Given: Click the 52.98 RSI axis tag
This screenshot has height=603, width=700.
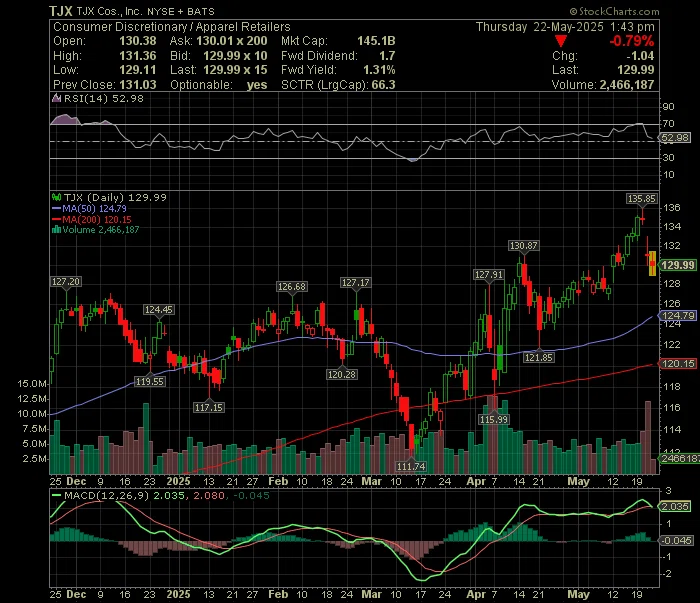Looking at the screenshot, I should (675, 137).
